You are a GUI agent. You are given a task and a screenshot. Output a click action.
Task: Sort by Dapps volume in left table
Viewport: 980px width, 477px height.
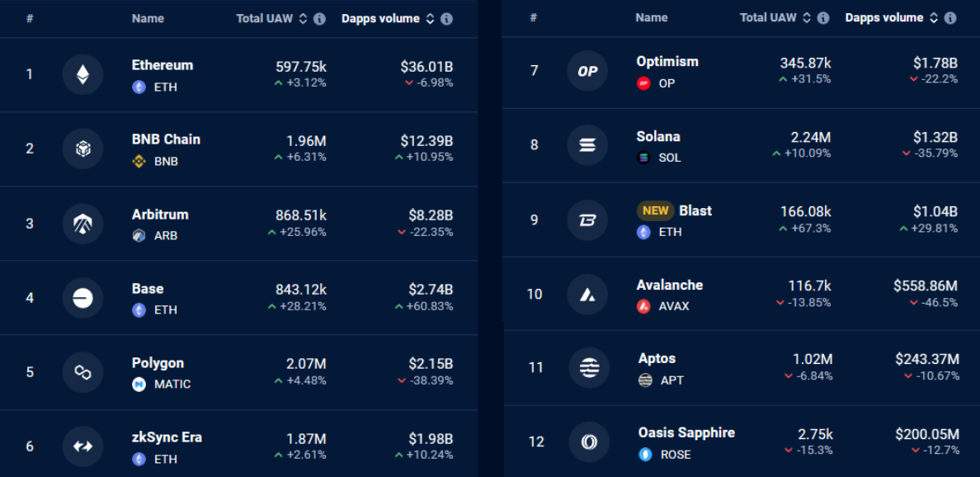click(x=430, y=18)
